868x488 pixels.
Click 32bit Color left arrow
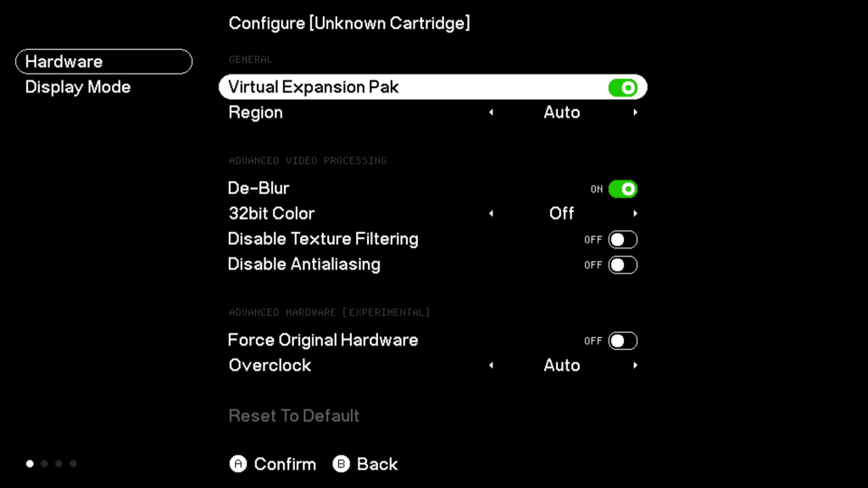coord(491,213)
